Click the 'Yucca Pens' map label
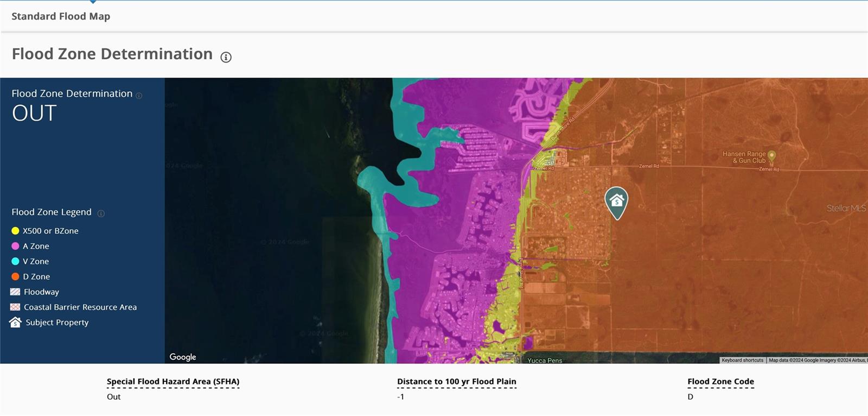 (545, 360)
